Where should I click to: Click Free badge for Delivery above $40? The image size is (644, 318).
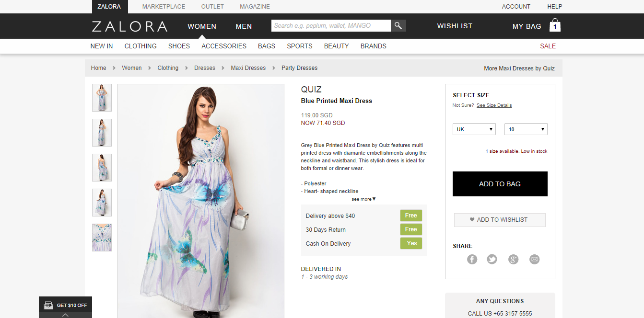411,216
